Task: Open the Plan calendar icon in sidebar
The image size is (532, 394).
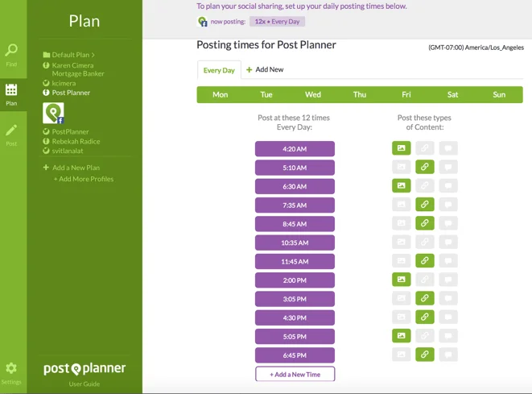Action: (x=11, y=89)
